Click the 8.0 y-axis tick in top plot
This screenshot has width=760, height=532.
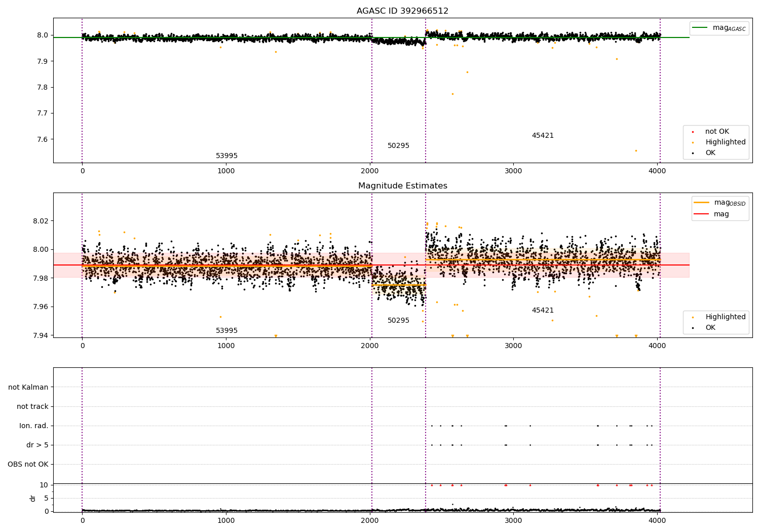[x=42, y=35]
